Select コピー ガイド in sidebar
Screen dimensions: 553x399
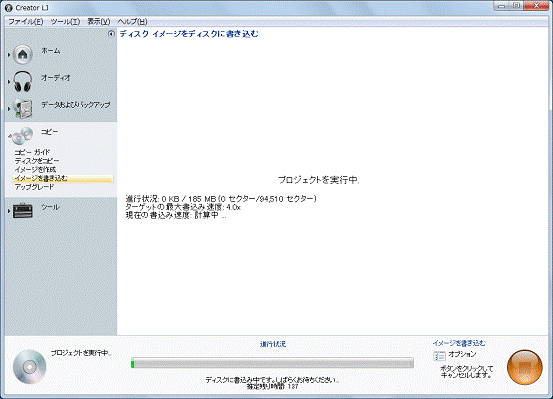click(32, 152)
